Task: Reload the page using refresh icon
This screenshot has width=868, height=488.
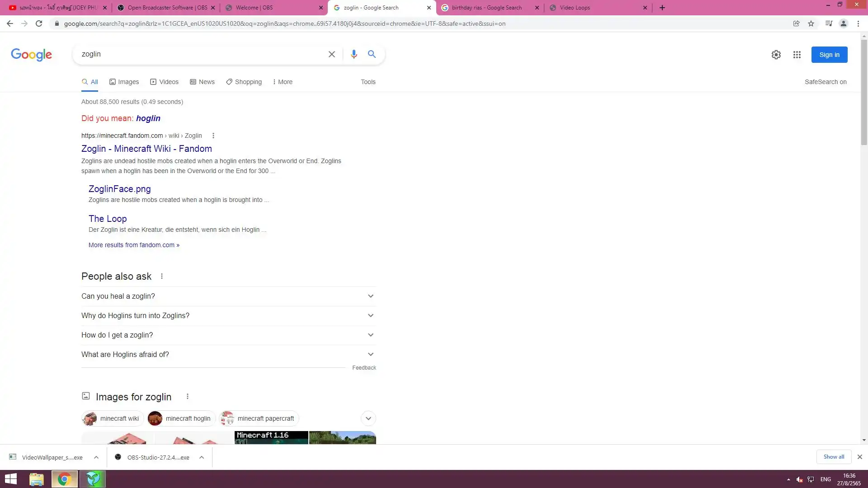Action: pos(39,23)
